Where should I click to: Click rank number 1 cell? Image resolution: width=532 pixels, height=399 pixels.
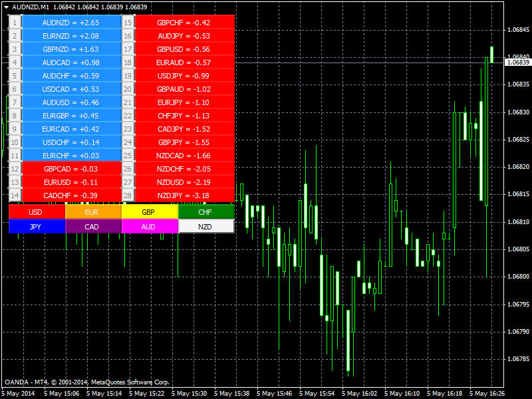14,23
